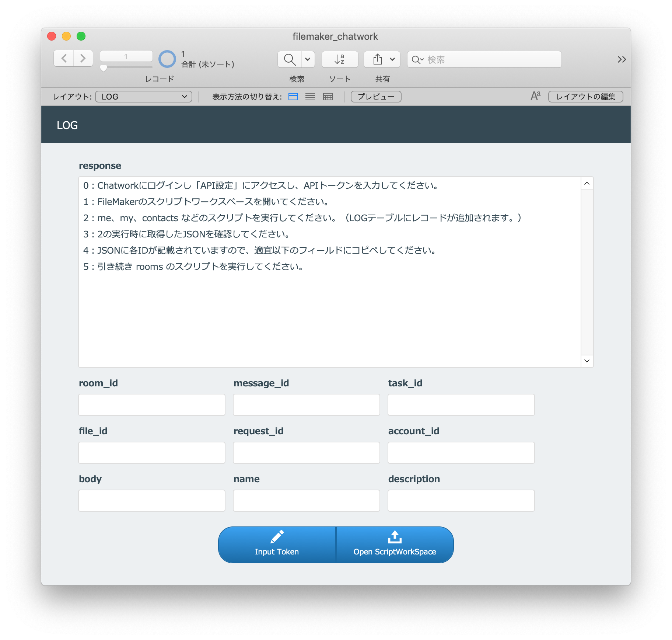The width and height of the screenshot is (672, 640).
Task: Switch to table view
Action: click(328, 97)
